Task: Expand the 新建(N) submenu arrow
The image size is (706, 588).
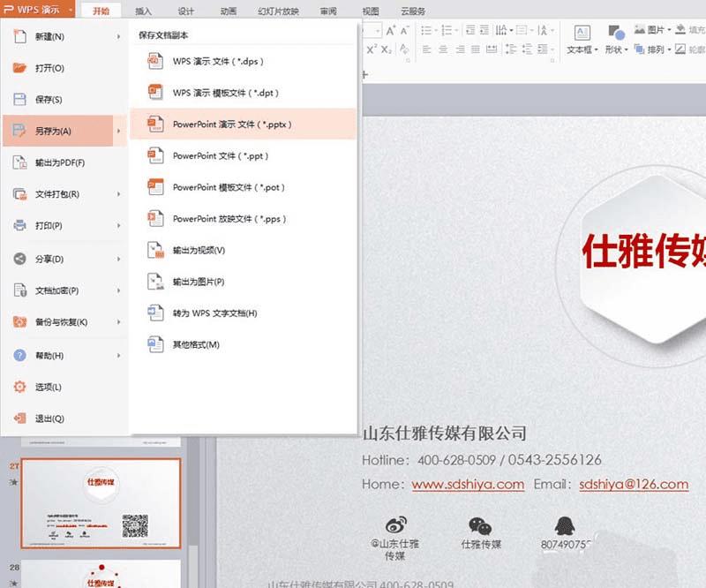Action: [x=118, y=36]
